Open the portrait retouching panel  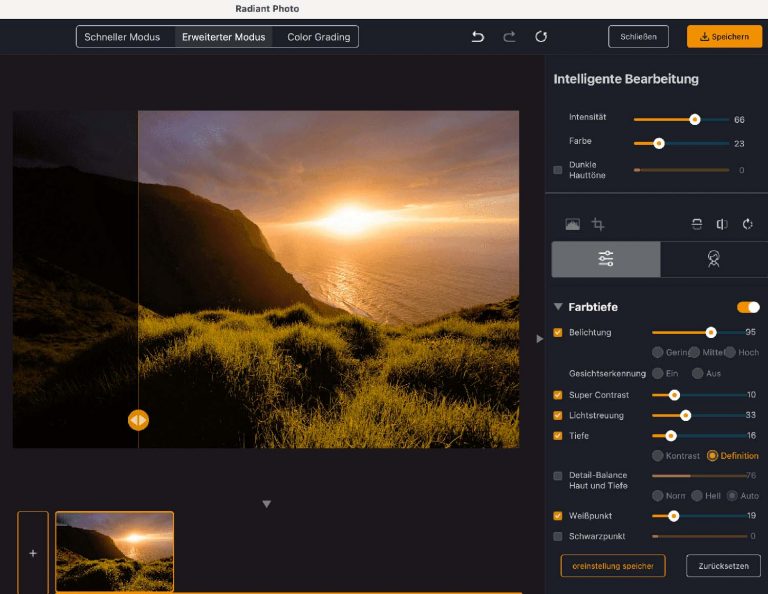click(x=713, y=259)
